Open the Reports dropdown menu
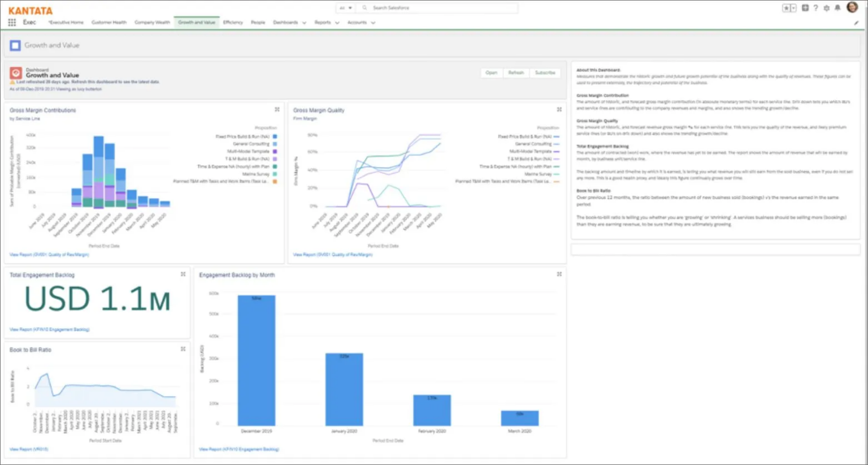 point(326,22)
